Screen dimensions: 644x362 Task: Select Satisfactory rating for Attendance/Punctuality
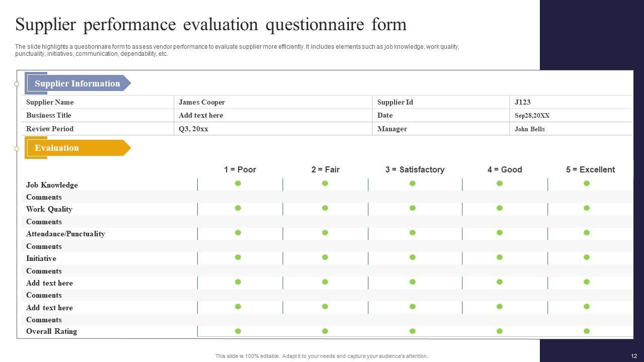[x=413, y=233]
